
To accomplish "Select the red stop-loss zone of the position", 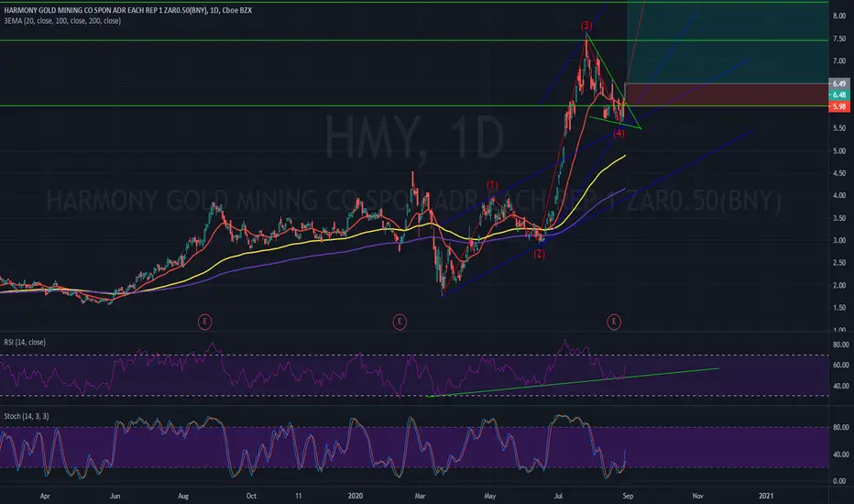I will pos(728,94).
